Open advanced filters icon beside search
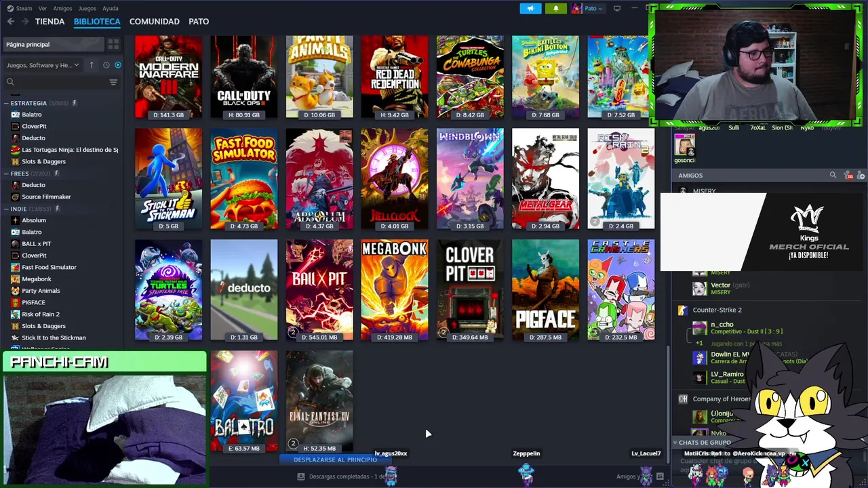Viewport: 868px width, 488px height. [x=113, y=82]
